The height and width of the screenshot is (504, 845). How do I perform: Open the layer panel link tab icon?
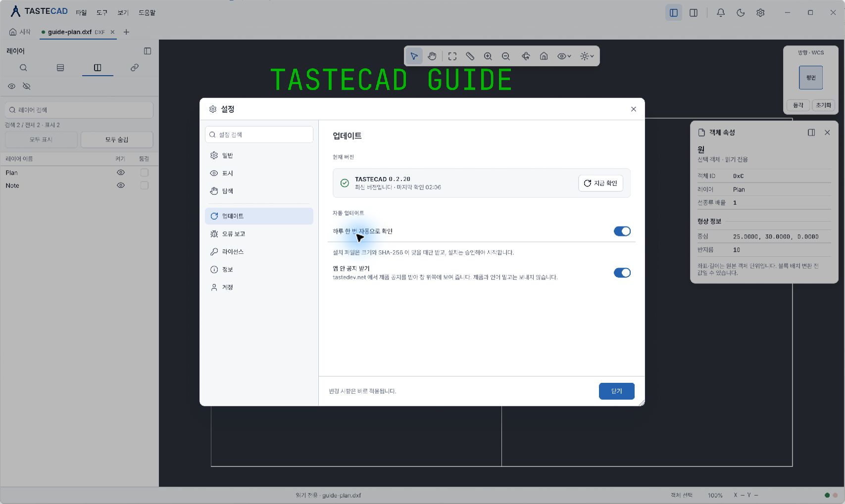point(135,68)
